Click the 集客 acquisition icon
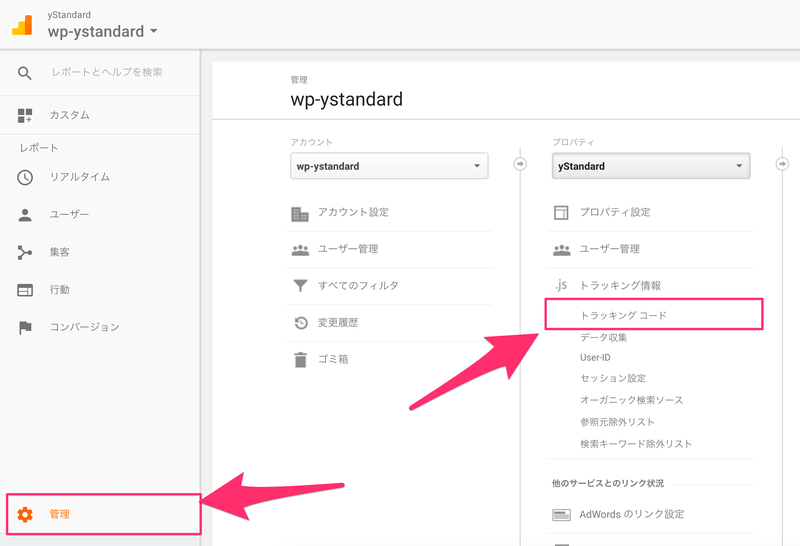 pos(24,252)
